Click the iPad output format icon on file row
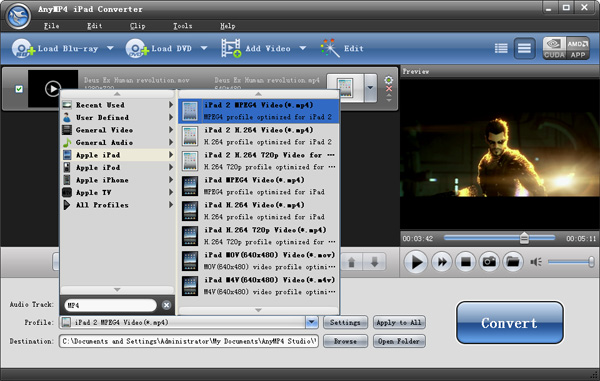Screen dimensions: 600x381 345,88
